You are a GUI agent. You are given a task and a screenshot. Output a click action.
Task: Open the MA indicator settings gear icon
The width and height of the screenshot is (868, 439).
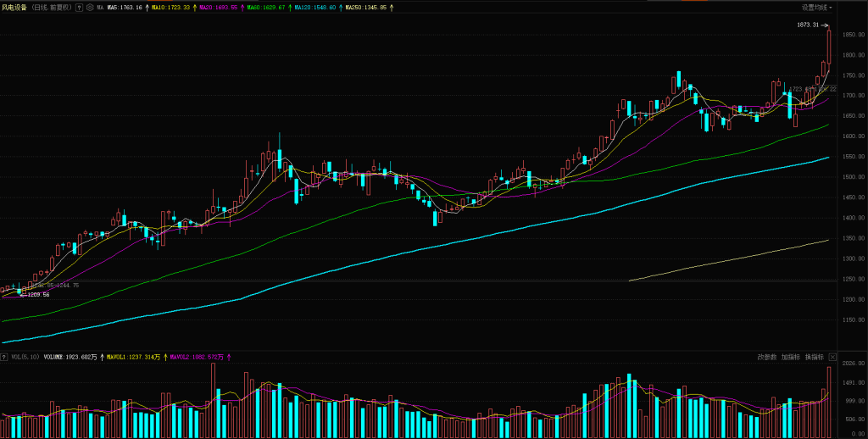(x=90, y=7)
